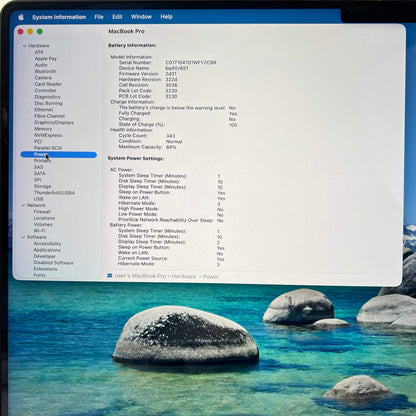Select Firewall under Network

[42, 212]
